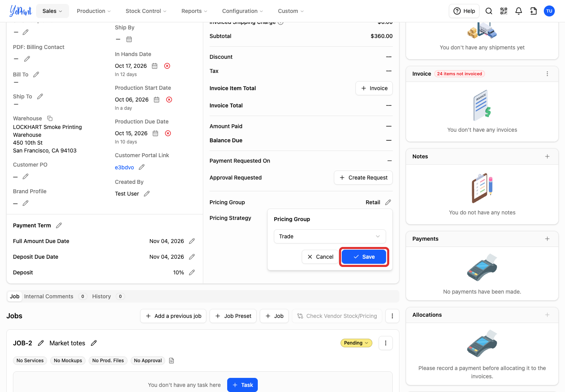This screenshot has height=392, width=565.
Task: Add a payment with plus icon
Action: [547, 239]
